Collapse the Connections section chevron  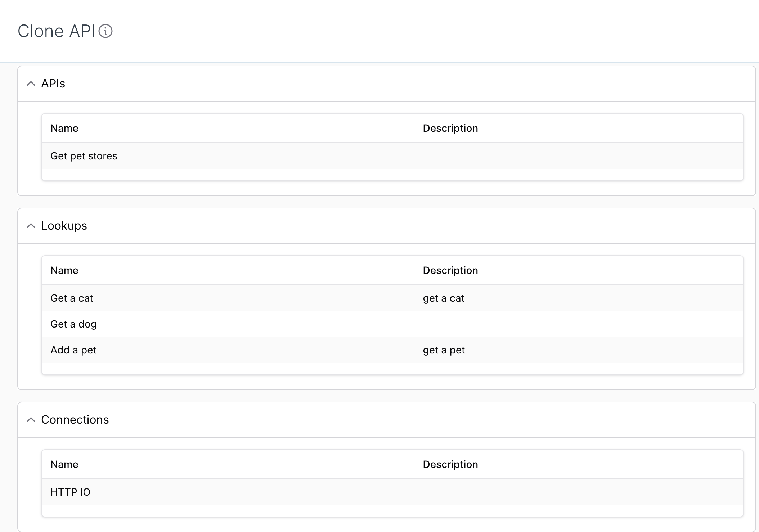coord(31,420)
